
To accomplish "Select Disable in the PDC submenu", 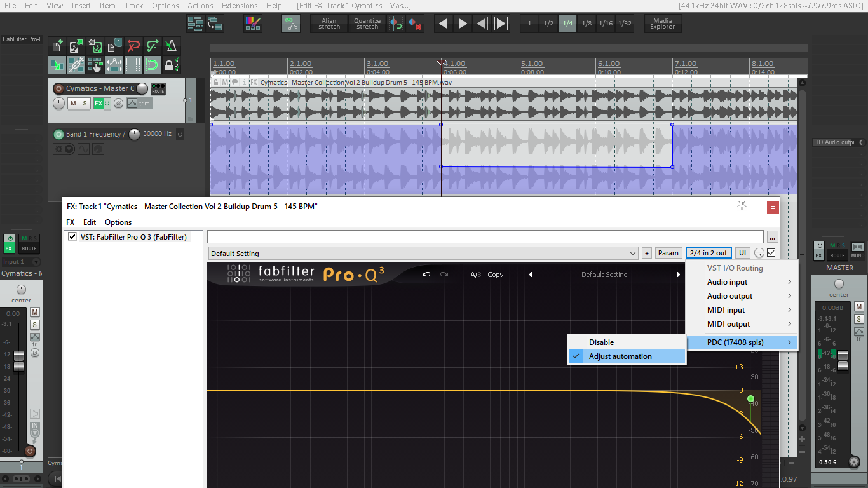I will [627, 342].
